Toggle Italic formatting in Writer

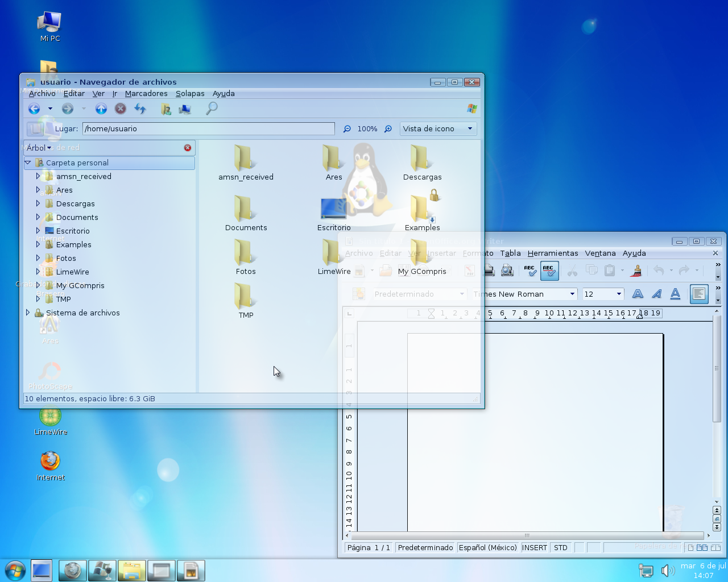[x=656, y=294]
